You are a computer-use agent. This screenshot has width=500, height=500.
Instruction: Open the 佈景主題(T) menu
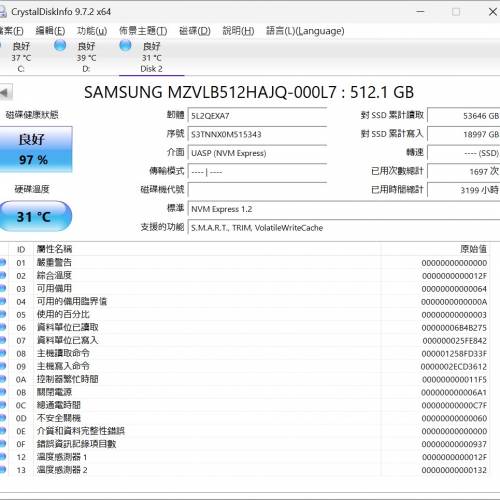click(x=143, y=31)
